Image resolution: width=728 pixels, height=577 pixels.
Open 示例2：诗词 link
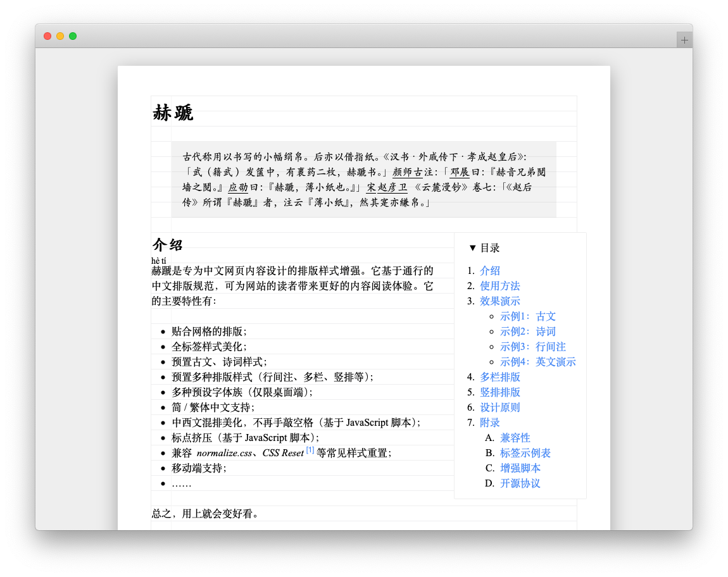tap(528, 332)
